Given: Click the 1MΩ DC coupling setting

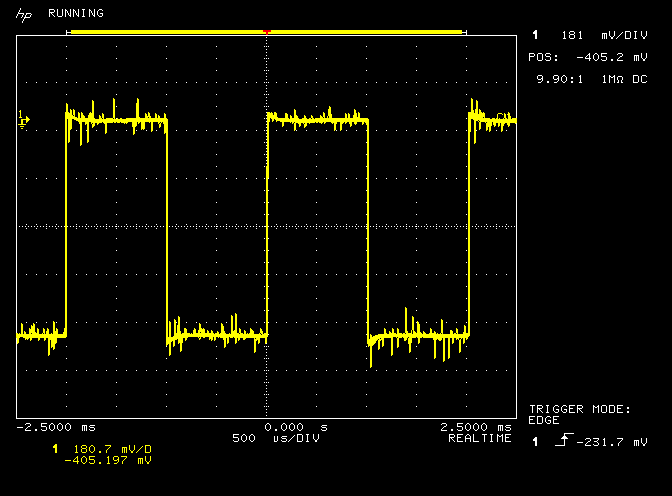Looking at the screenshot, I should pyautogui.click(x=624, y=78).
